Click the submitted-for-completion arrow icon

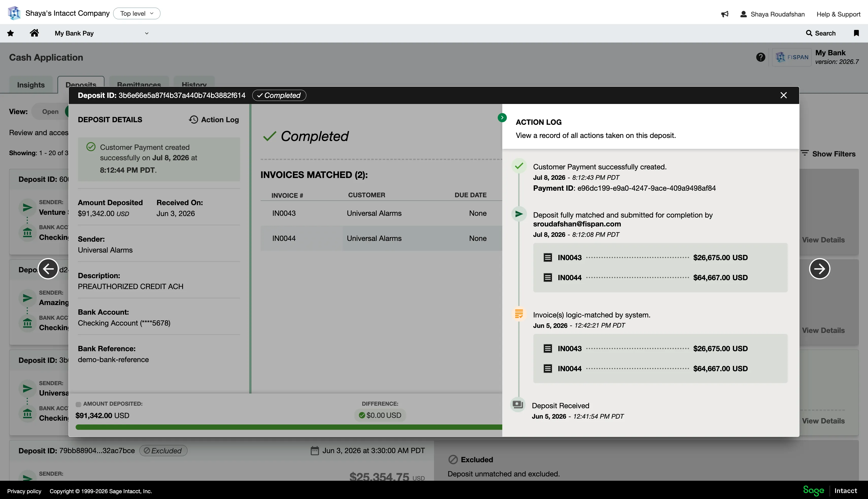(x=519, y=214)
